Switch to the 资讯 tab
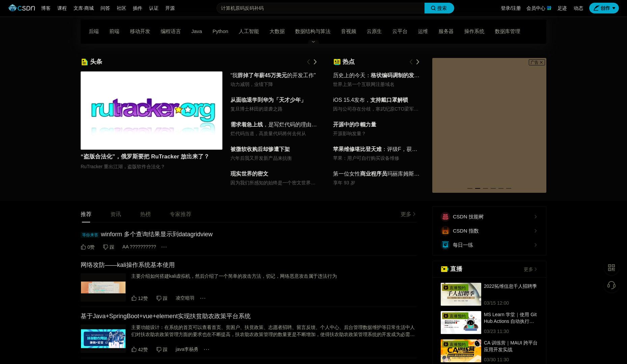 (116, 214)
